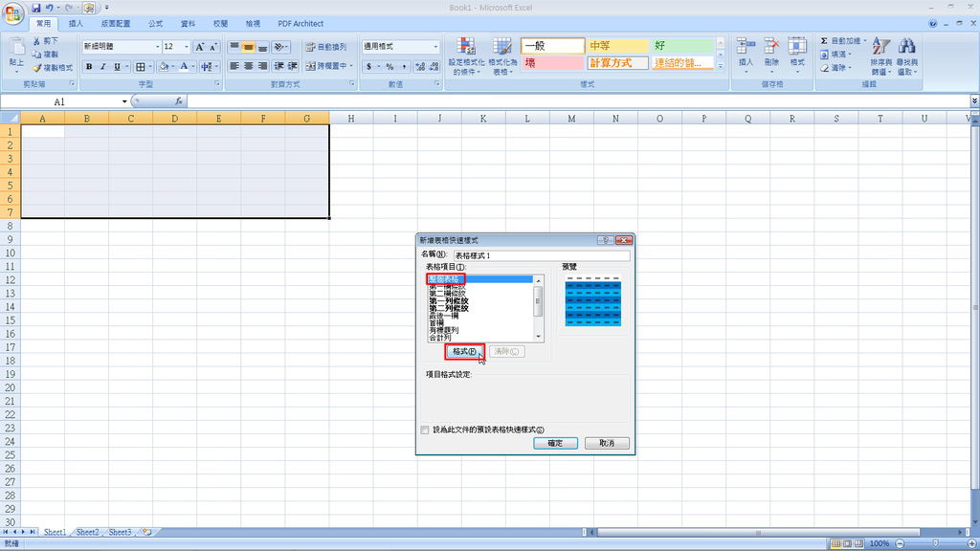Click the Font Color letter A
The width and height of the screenshot is (980, 551).
(184, 66)
